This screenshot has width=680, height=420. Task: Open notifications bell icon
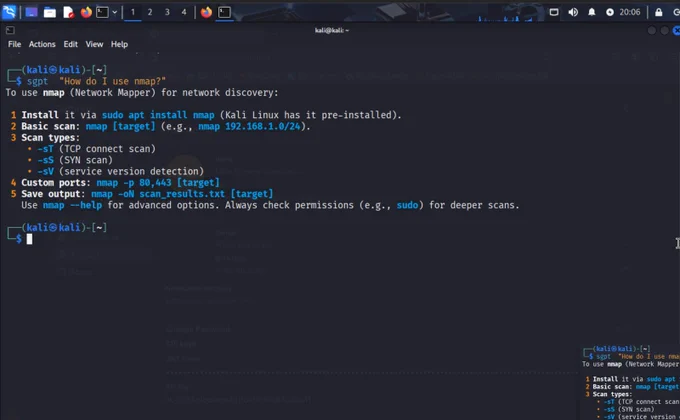point(592,12)
